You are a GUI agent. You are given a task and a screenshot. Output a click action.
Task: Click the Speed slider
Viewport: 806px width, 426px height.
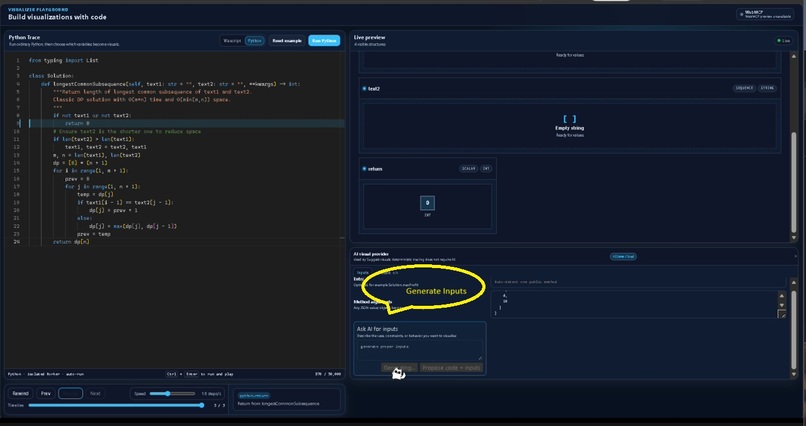point(173,394)
